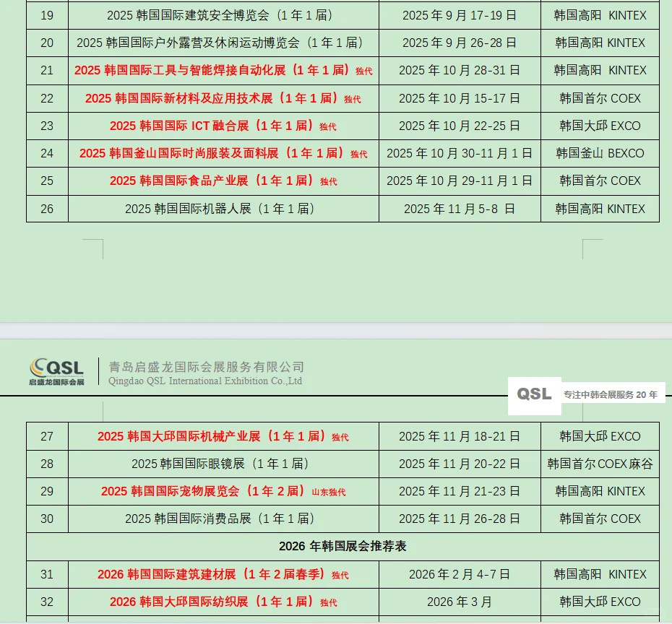Click date cell '2025 年 10 月 30-11 月 1 日'
Image resolution: width=672 pixels, height=624 pixels.
(x=460, y=153)
